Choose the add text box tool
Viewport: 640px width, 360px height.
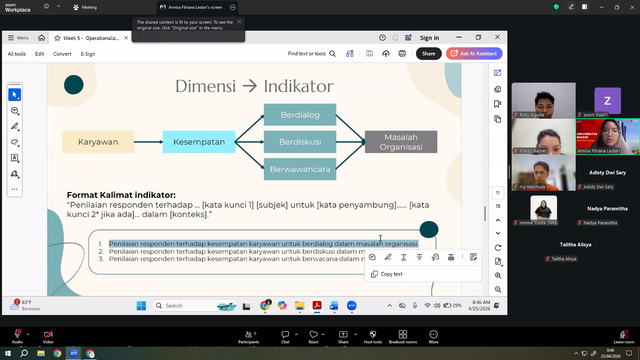[15, 158]
